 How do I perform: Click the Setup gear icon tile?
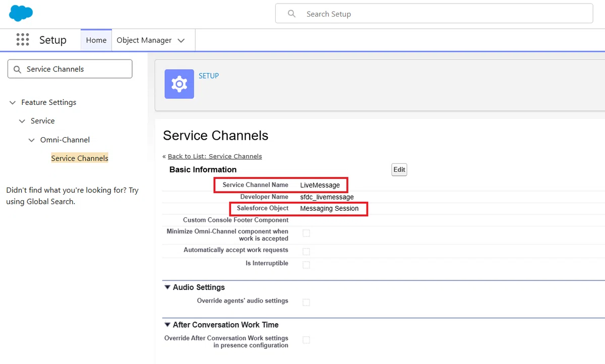click(x=179, y=84)
